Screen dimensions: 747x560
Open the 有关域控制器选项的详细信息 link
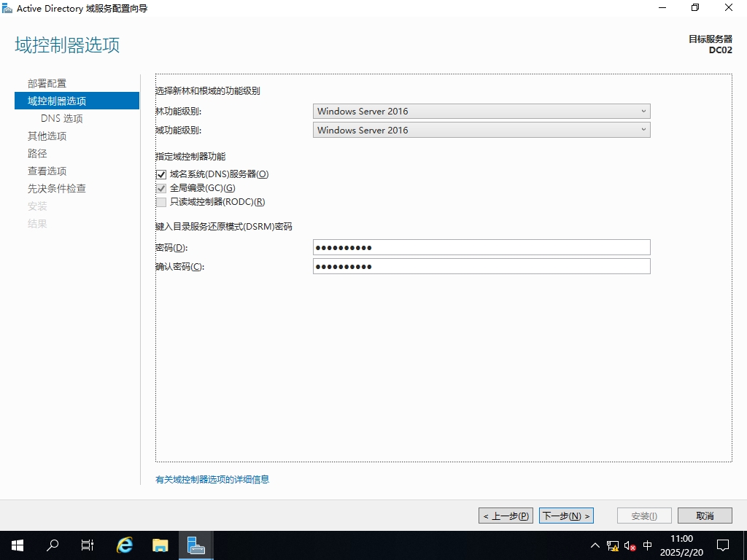[x=212, y=480]
